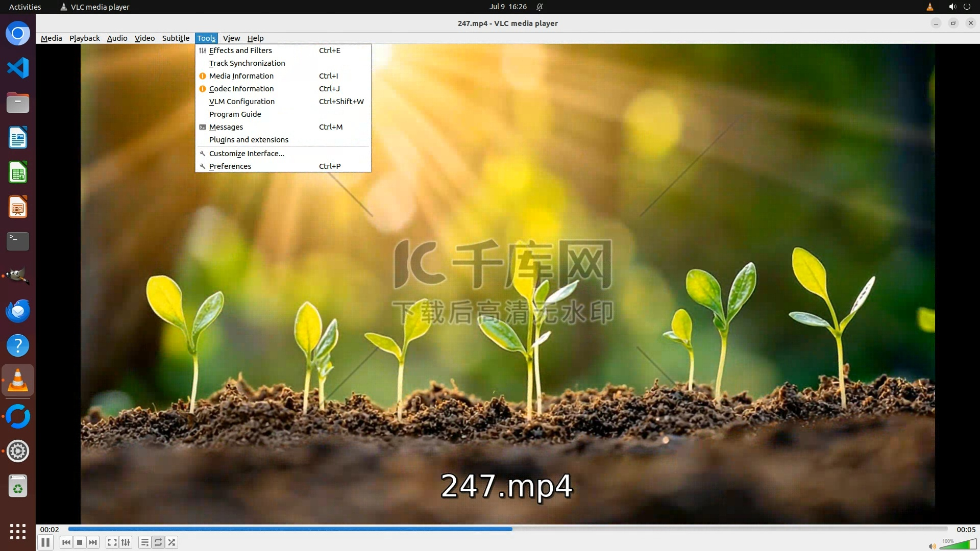Open Customize Interface... option

point(247,154)
